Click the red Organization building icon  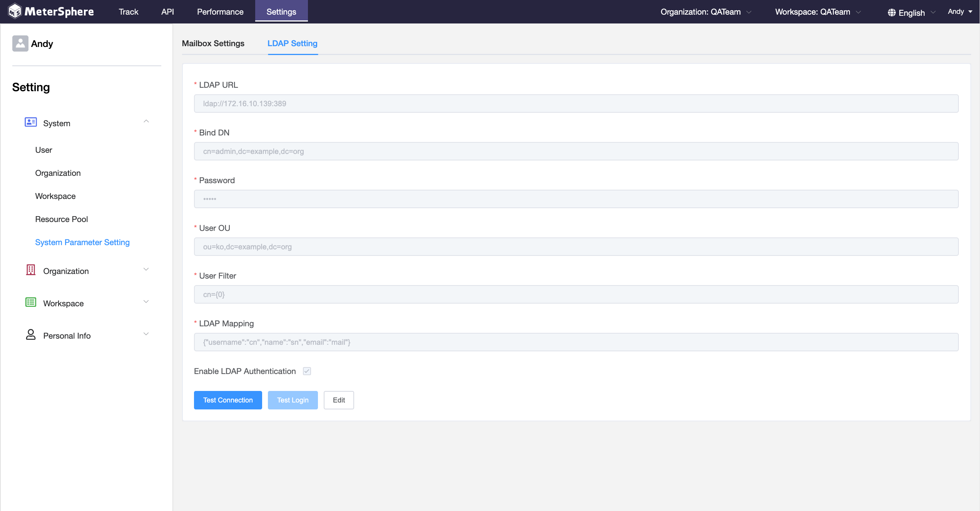pos(30,270)
